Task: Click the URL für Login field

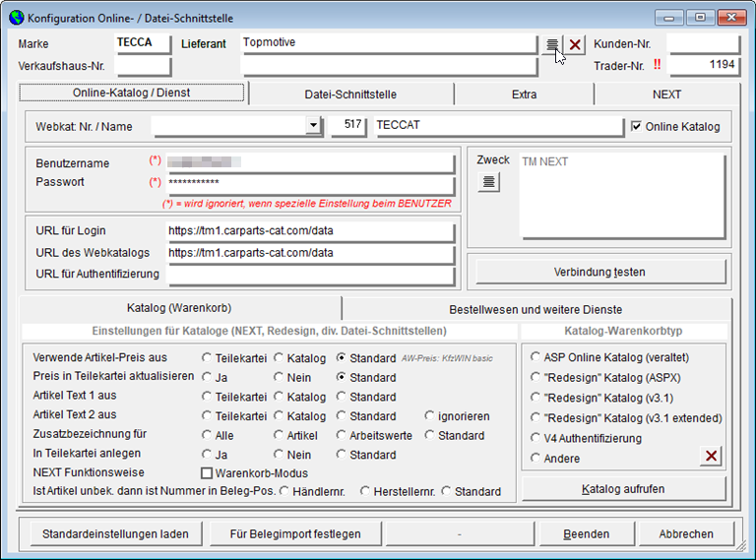Action: point(309,231)
